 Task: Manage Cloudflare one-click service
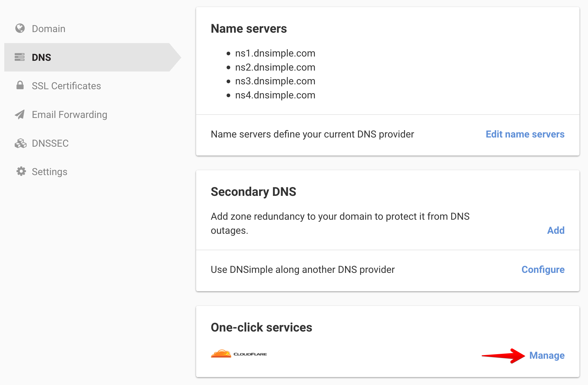coord(547,355)
